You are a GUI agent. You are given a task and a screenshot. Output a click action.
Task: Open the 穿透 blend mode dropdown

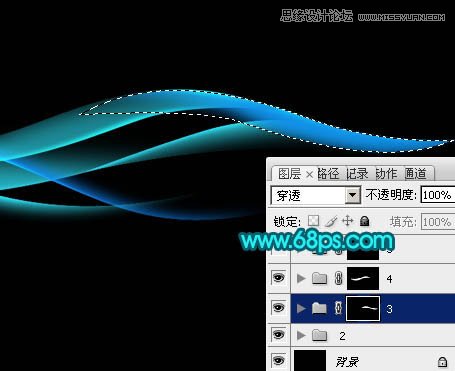coord(353,195)
